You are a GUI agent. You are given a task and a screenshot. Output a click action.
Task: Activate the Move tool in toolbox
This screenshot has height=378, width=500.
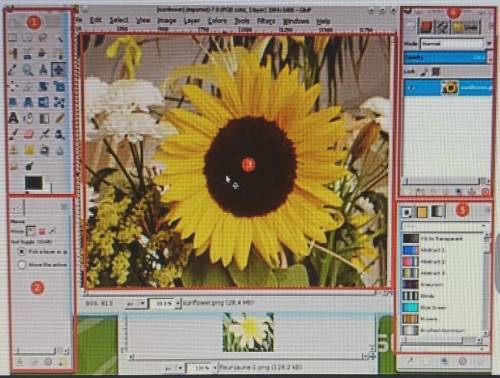[x=59, y=70]
